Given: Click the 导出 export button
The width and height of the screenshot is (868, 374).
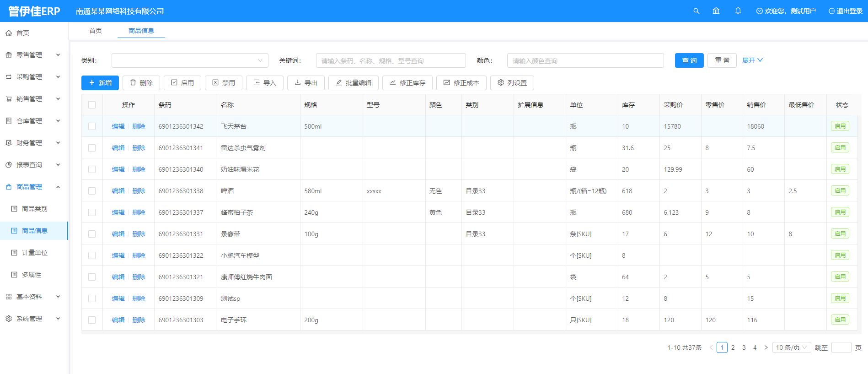Looking at the screenshot, I should tap(305, 83).
